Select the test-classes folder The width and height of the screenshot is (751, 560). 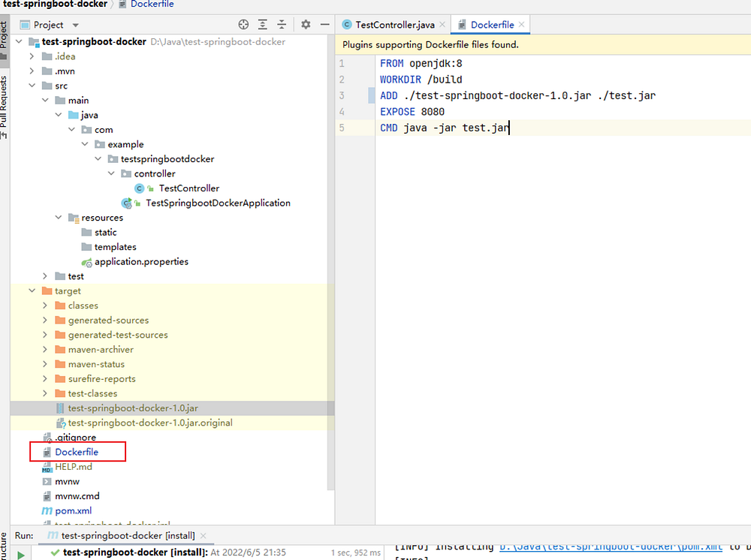(x=92, y=393)
